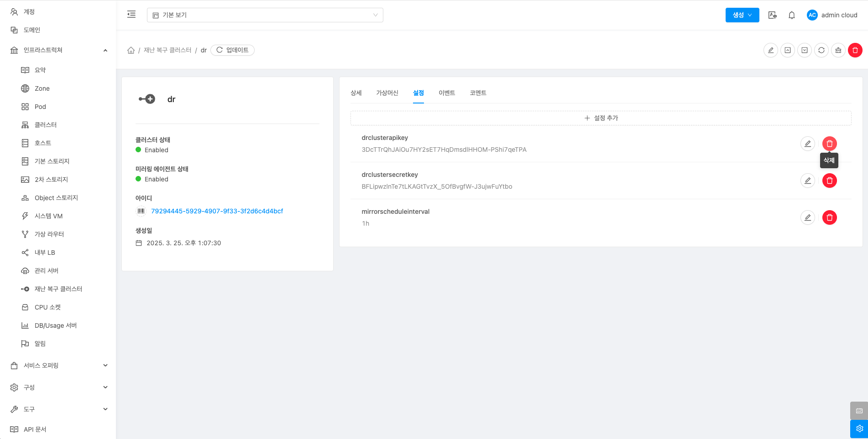Click the red delete cluster icon in the top toolbar
868x439 pixels.
855,50
